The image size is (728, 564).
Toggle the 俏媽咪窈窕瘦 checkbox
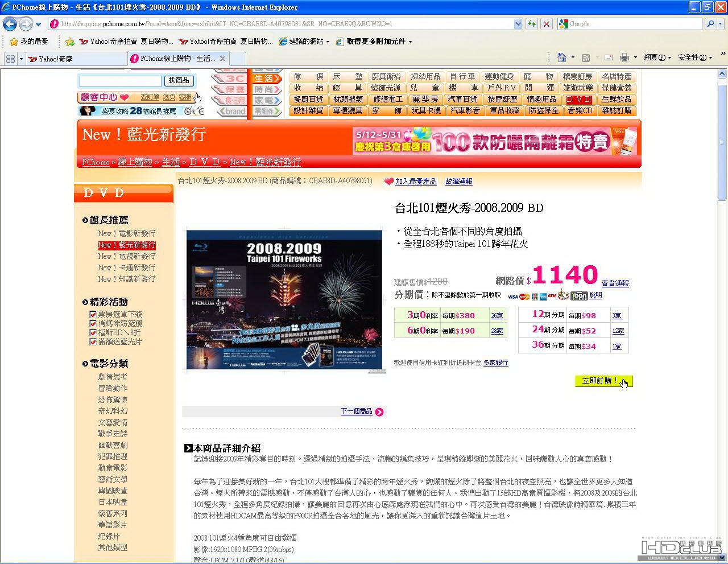click(x=93, y=323)
